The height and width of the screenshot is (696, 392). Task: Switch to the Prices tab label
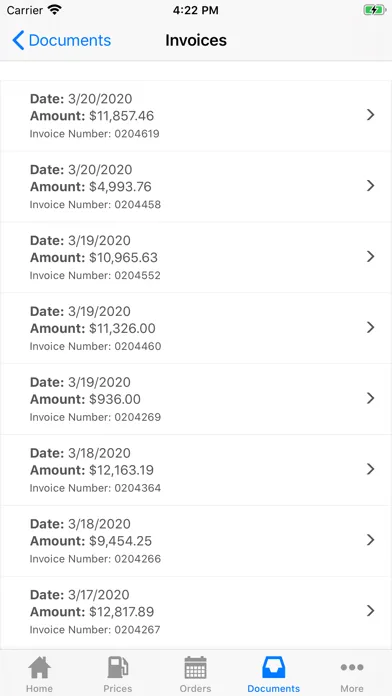click(118, 689)
